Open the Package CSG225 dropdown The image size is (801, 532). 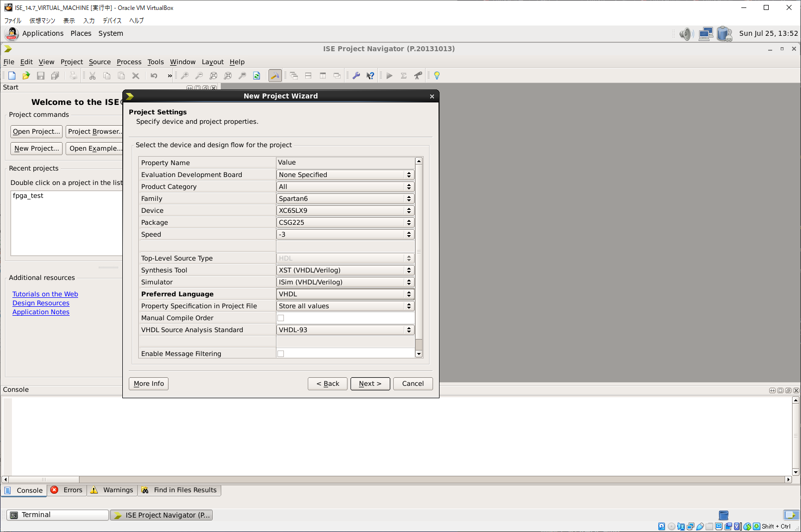pyautogui.click(x=346, y=222)
